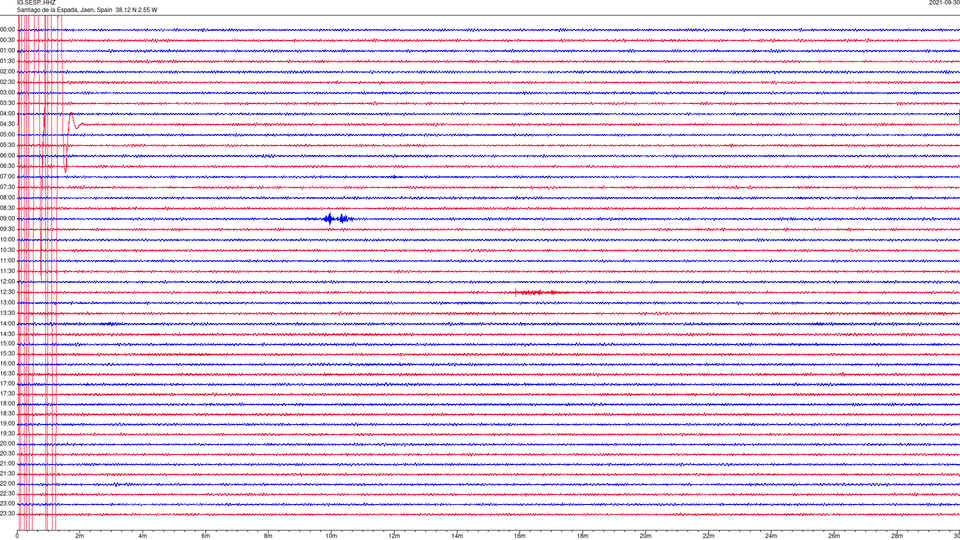Select the 02:30 trace time label
The height and width of the screenshot is (540, 960).
(7, 82)
